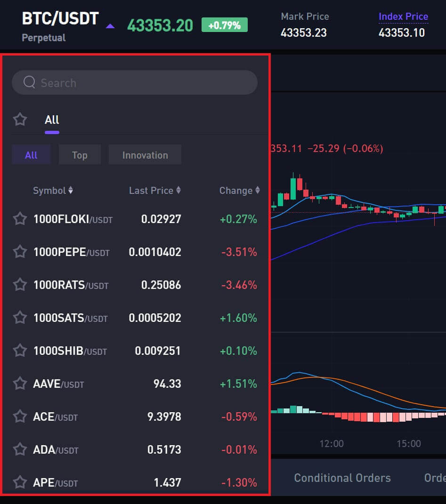Click change value -3.46%
Image resolution: width=446 pixels, height=504 pixels.
pos(239,285)
